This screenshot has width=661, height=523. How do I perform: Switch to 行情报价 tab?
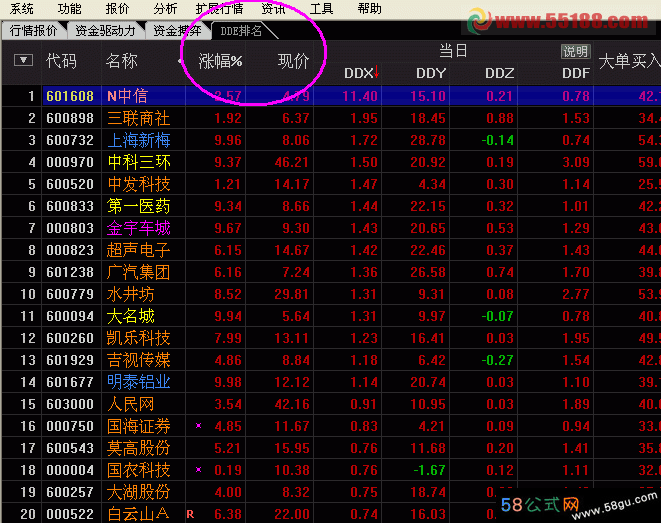coord(34,30)
